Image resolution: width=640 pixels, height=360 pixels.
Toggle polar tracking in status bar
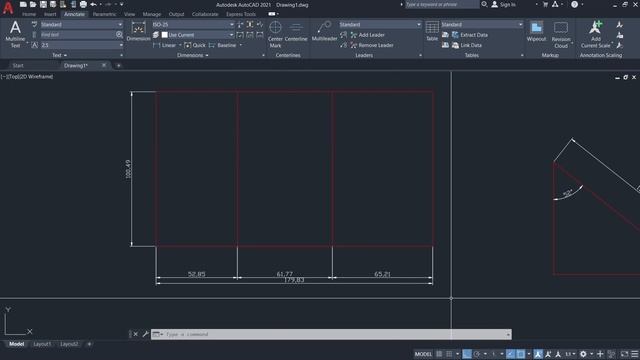point(476,354)
